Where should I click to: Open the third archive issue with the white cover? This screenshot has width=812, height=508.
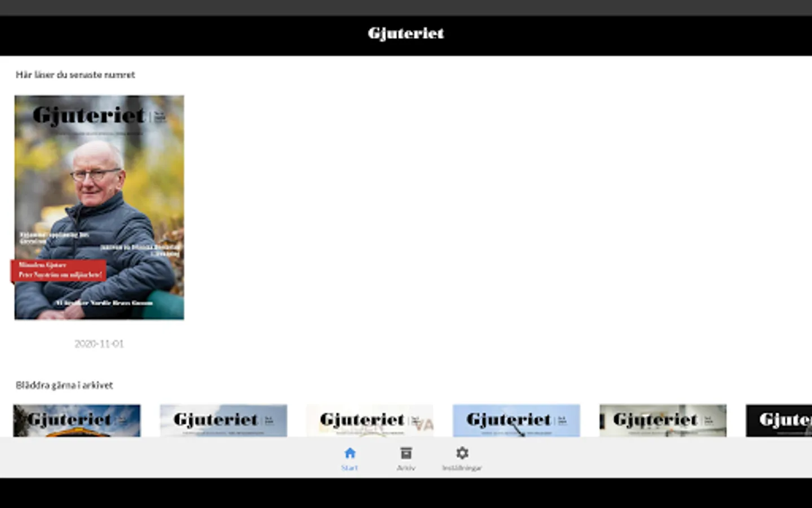(x=370, y=421)
